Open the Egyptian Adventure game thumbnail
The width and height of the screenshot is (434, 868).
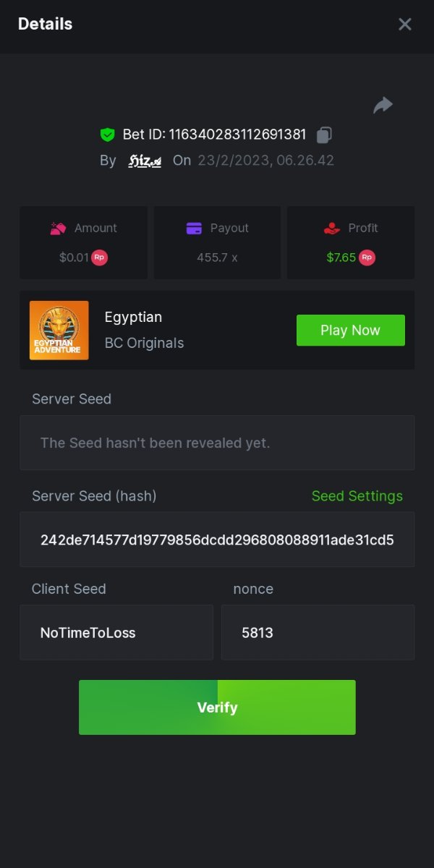pyautogui.click(x=59, y=331)
